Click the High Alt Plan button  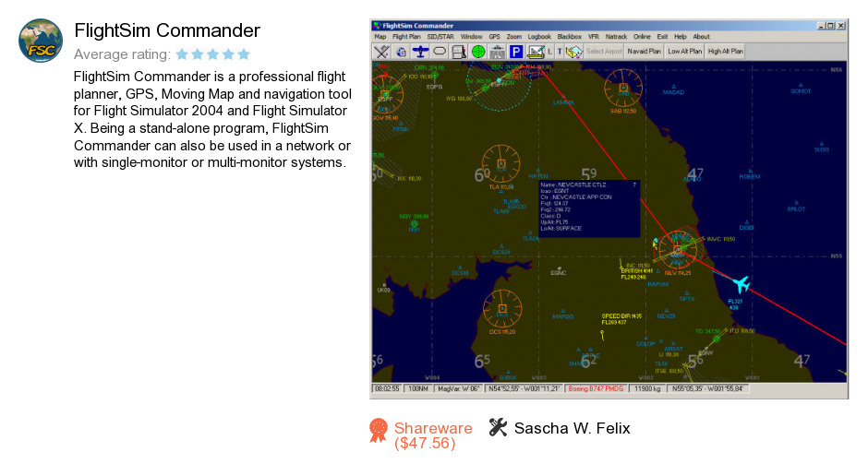[726, 52]
